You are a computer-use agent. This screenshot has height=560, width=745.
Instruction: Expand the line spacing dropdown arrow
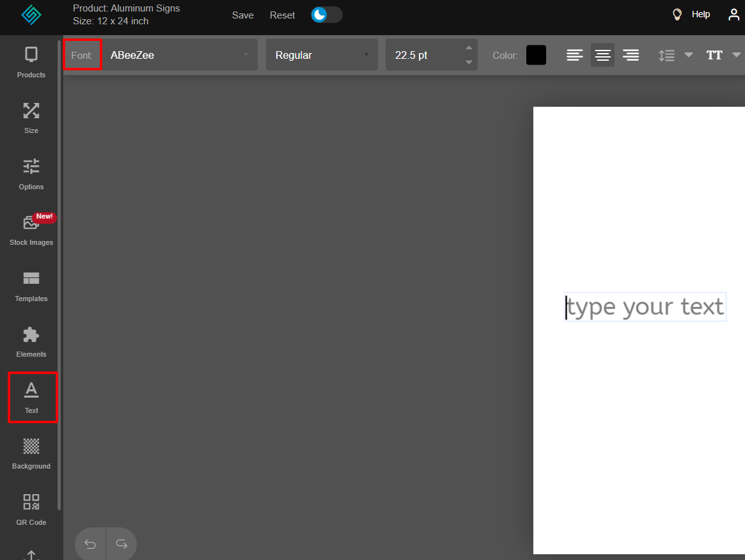(x=689, y=55)
